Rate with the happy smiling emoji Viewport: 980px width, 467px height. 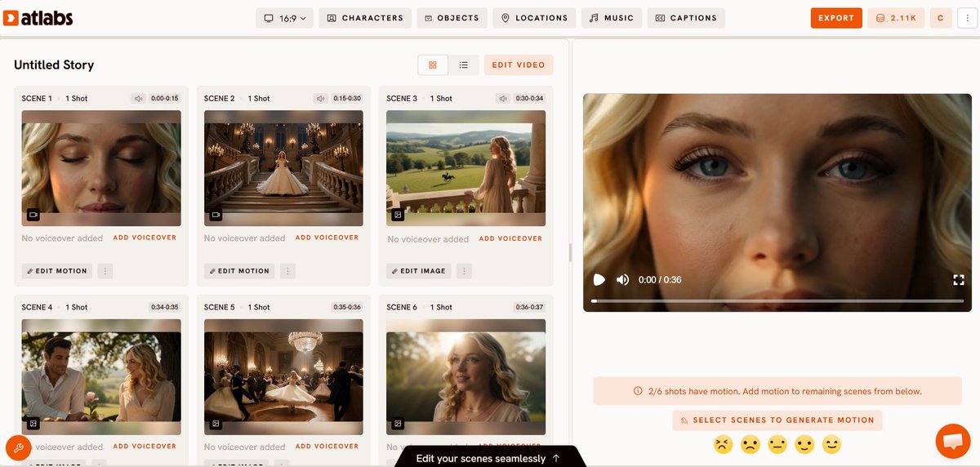(x=831, y=445)
